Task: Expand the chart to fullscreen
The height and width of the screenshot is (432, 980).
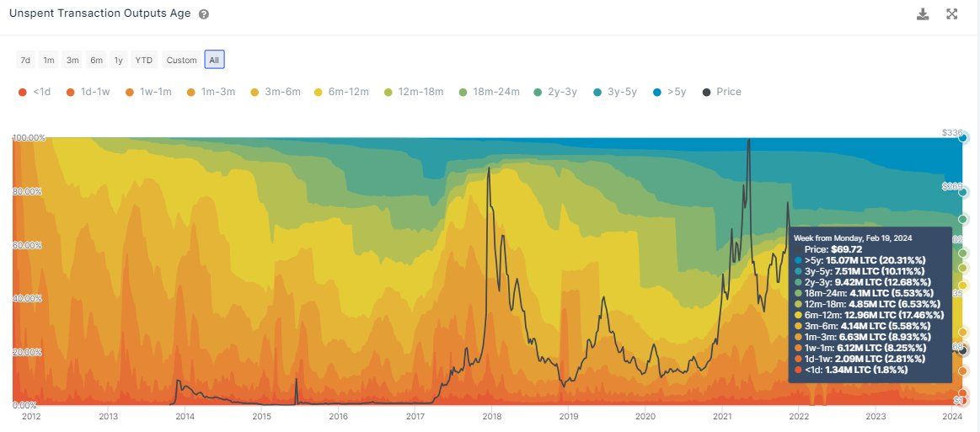Action: 952,14
